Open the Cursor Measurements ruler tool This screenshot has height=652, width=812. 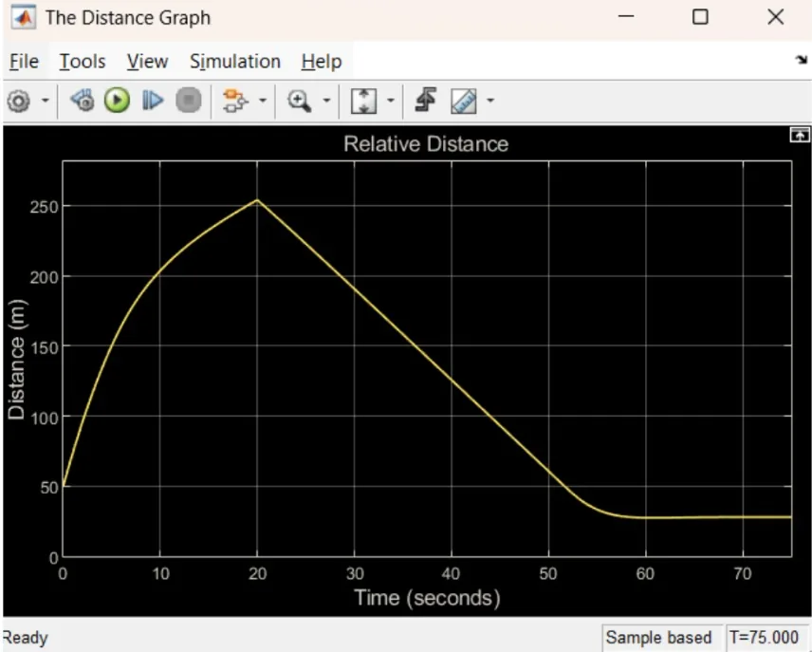point(464,101)
